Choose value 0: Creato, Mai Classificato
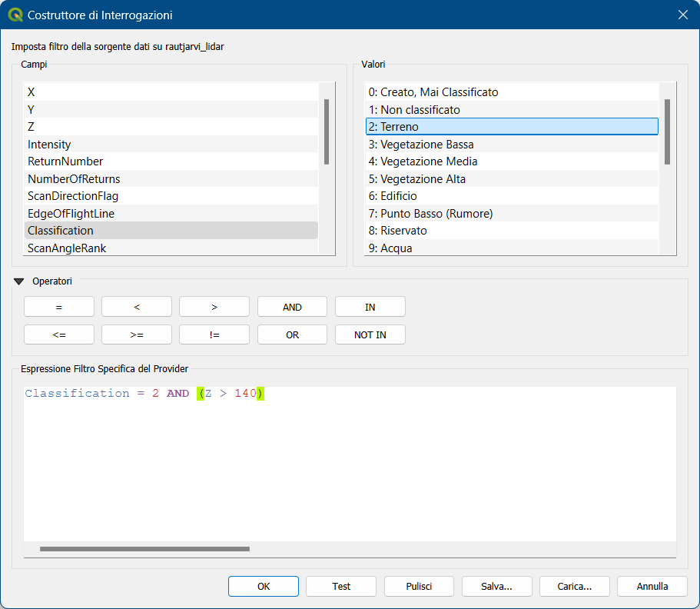The height and width of the screenshot is (609, 700). 512,92
